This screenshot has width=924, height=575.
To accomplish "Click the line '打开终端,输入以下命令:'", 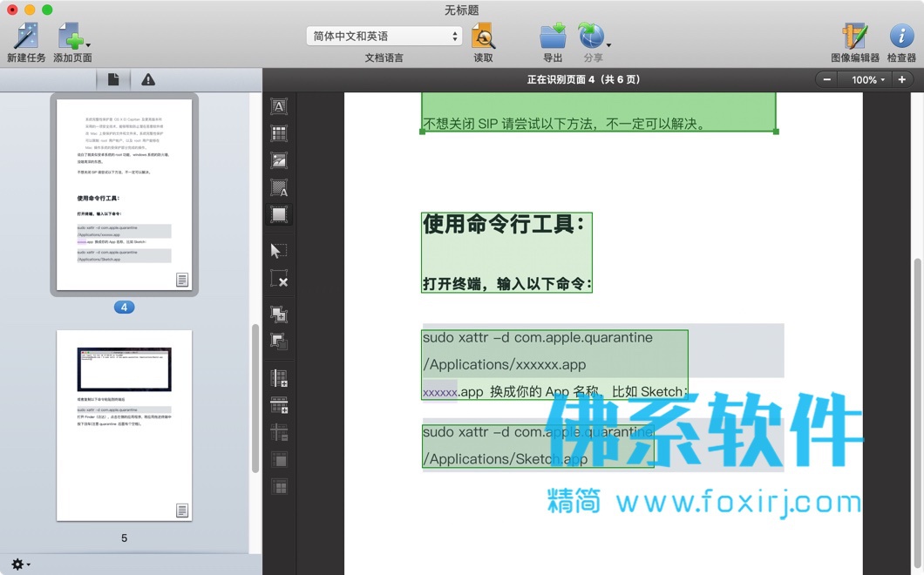I will [x=506, y=284].
